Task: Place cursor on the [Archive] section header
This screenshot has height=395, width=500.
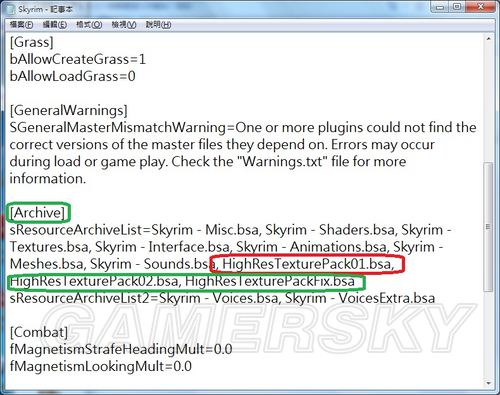Action: point(37,213)
